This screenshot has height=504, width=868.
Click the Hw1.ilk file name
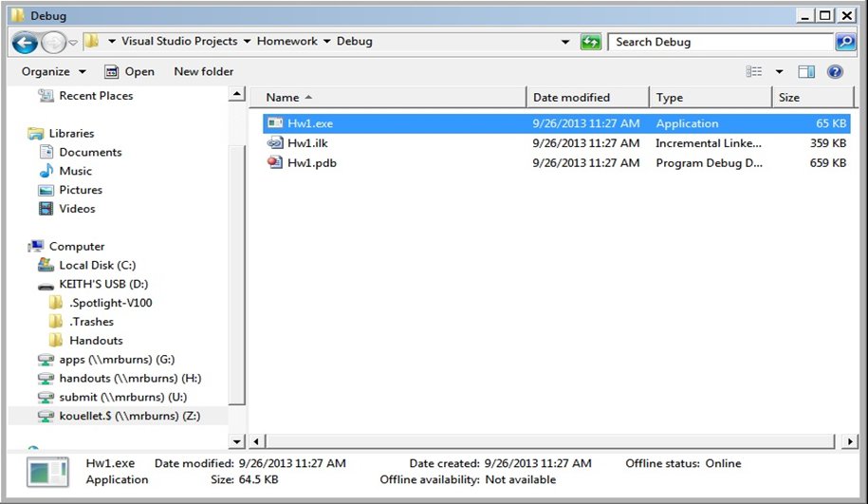pos(307,143)
